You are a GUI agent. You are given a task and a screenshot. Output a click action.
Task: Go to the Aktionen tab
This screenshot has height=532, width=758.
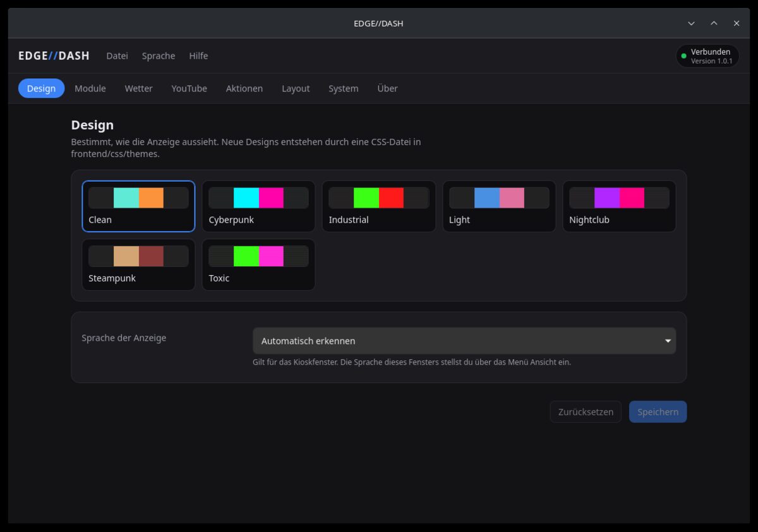click(244, 88)
